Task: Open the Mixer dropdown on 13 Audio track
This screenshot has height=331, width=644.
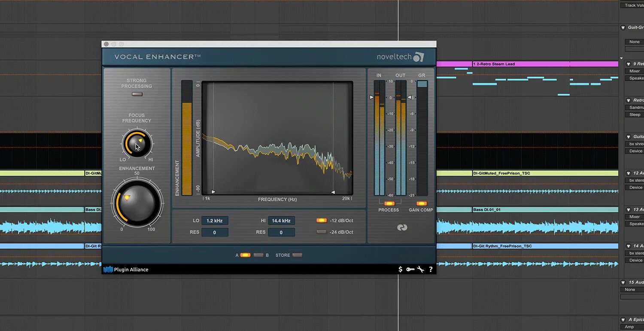Action: coord(635,217)
